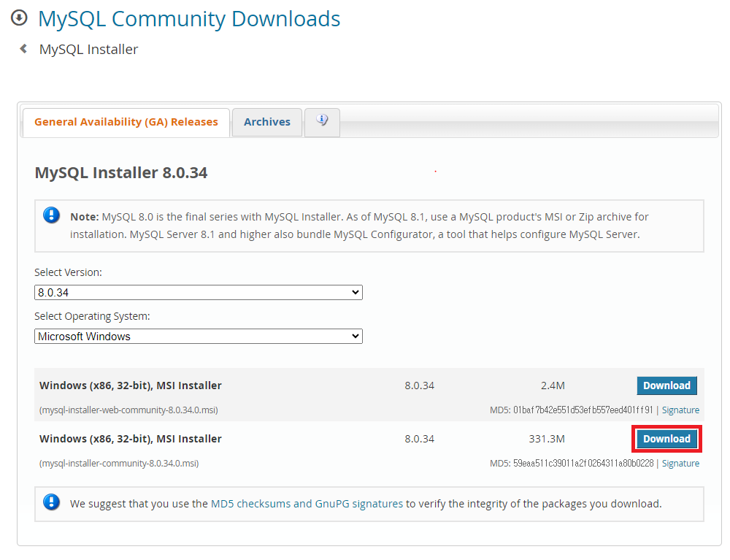Click the Note text about MySQL 8.0 final series
Screen dimensions: 730x560
359,226
